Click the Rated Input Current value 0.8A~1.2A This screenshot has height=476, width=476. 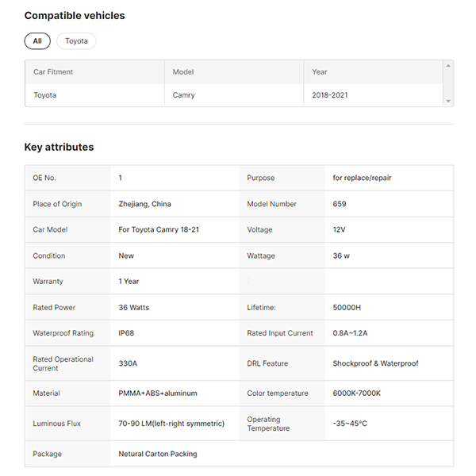click(350, 333)
